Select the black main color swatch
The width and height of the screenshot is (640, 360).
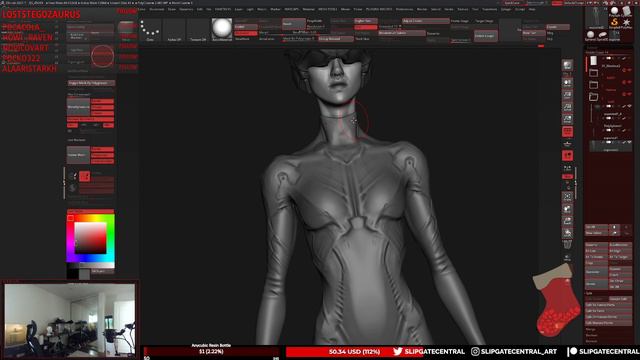point(72,274)
